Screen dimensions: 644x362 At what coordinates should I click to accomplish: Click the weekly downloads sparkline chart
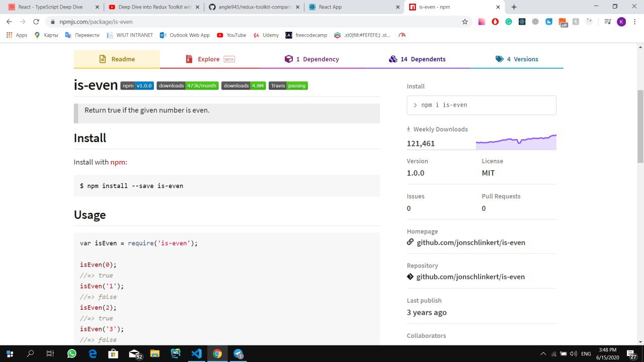pyautogui.click(x=516, y=142)
